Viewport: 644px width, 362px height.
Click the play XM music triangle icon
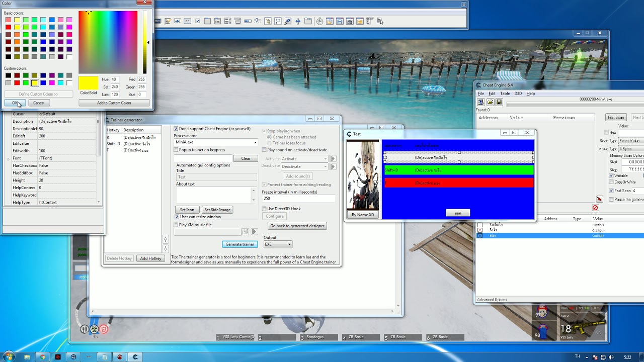(254, 232)
